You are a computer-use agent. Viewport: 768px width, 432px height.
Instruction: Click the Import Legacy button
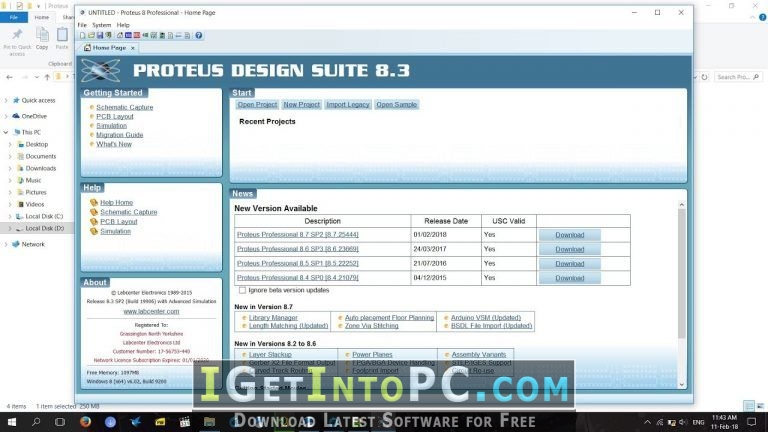348,104
